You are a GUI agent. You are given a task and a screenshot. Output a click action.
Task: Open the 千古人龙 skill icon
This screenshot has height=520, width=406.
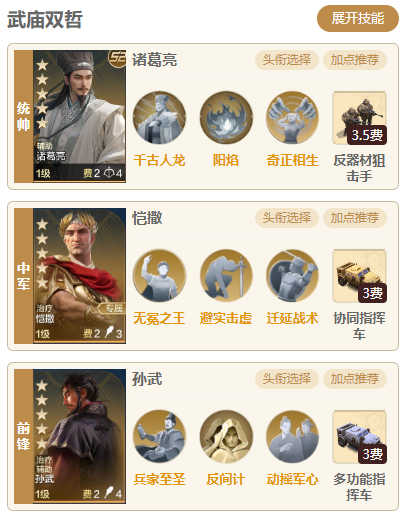159,118
